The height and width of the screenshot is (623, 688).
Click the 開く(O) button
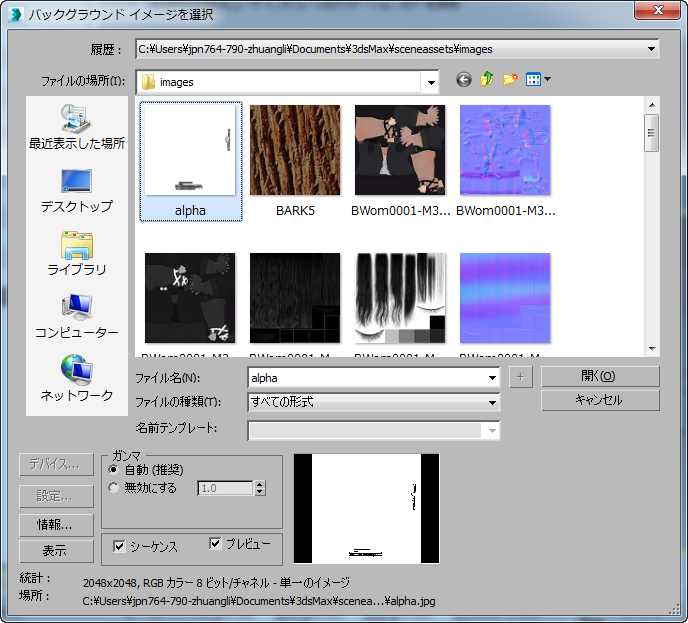point(600,376)
